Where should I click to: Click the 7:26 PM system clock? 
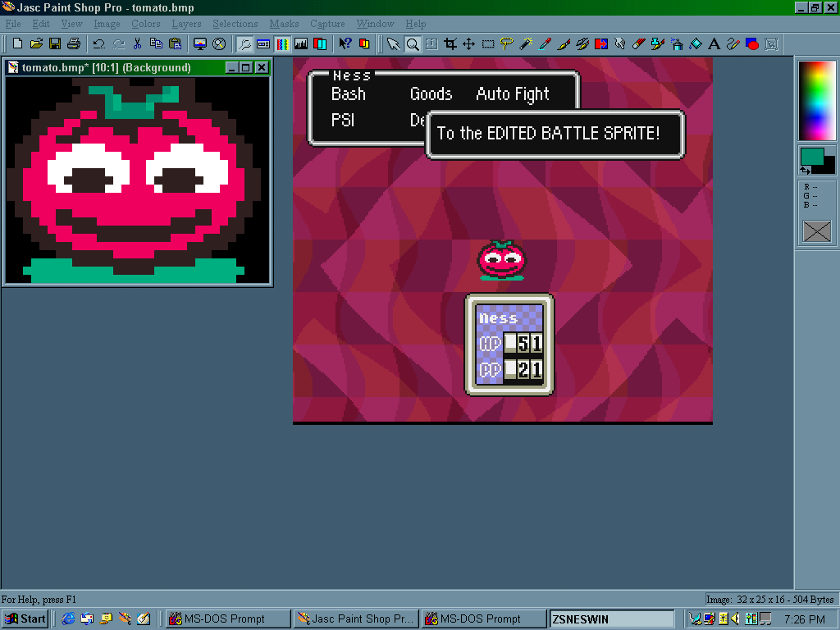point(804,619)
